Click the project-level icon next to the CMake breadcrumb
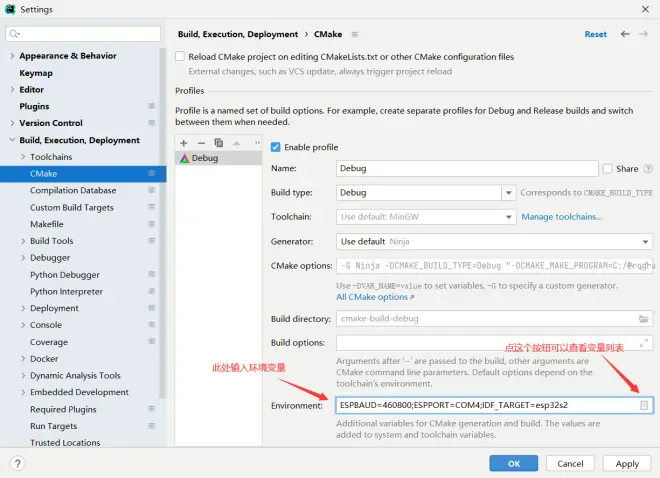660x478 pixels. pos(355,35)
